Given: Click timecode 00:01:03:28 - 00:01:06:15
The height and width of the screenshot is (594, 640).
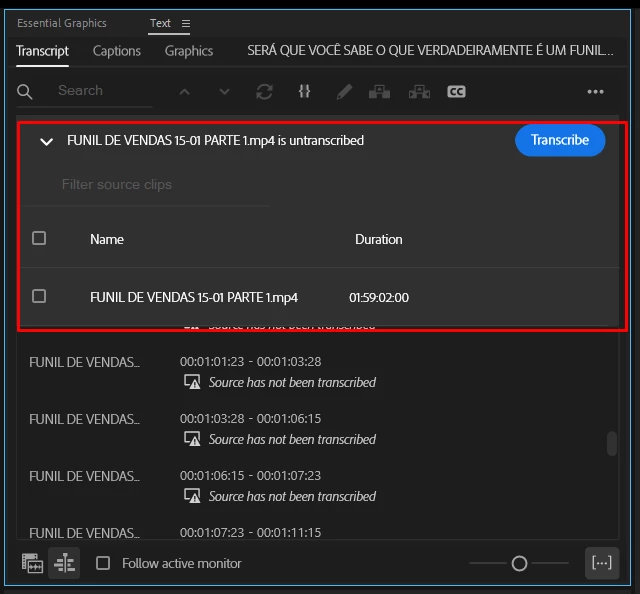Looking at the screenshot, I should tap(251, 419).
